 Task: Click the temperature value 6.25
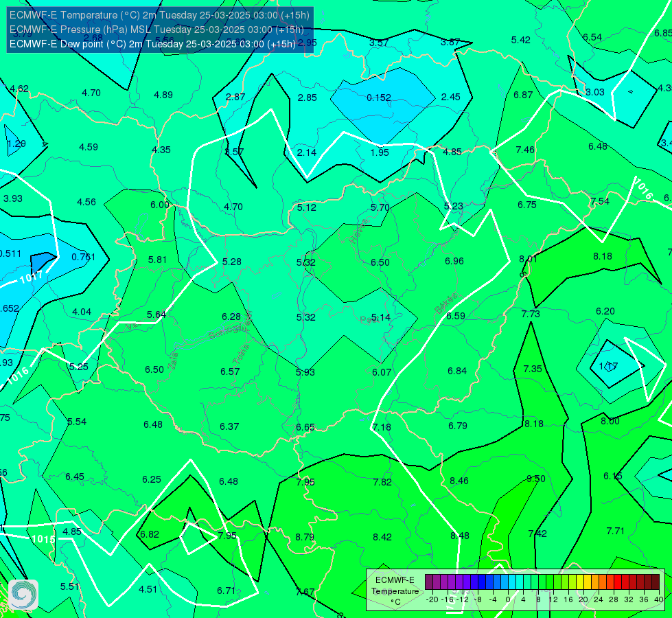[152, 479]
